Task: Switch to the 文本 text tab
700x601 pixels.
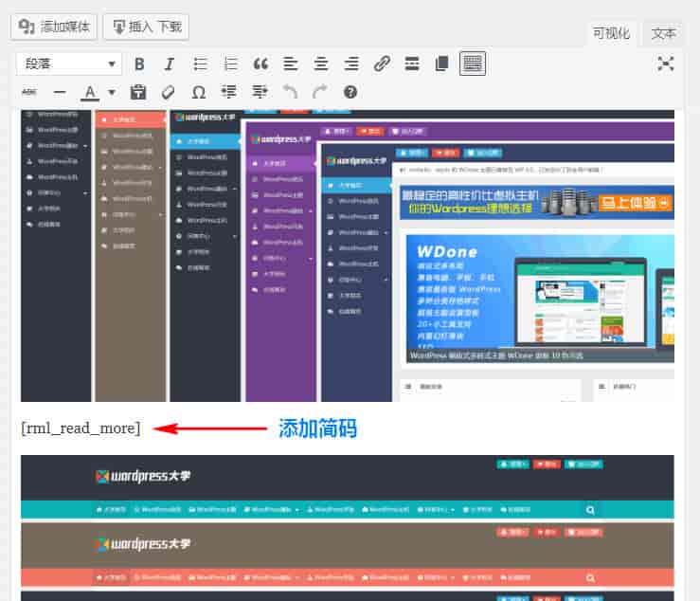Action: click(x=664, y=33)
